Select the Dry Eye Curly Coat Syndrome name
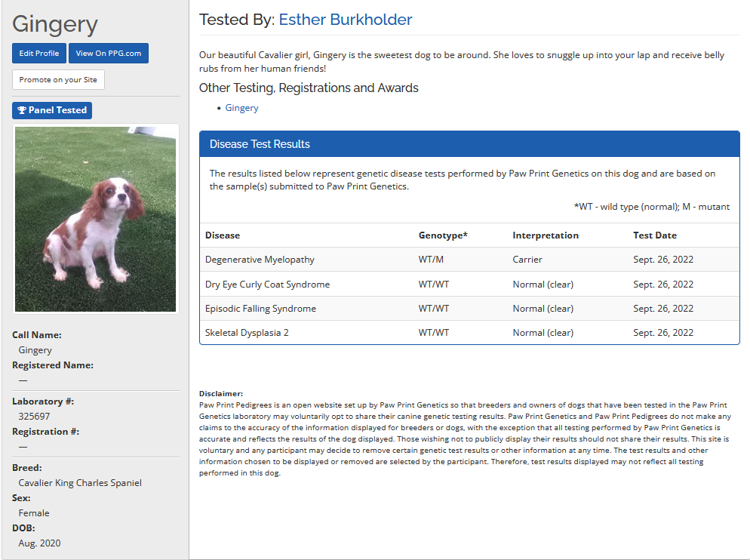750x560 pixels. [267, 285]
